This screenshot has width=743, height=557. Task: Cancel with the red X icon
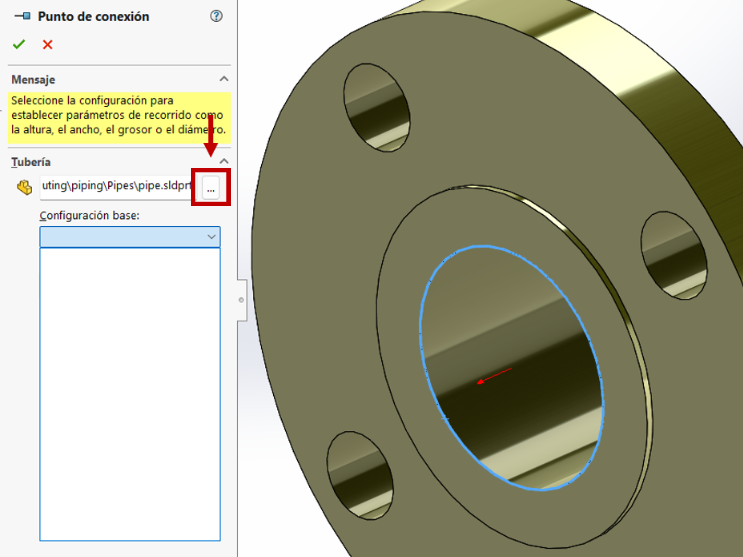click(x=47, y=45)
